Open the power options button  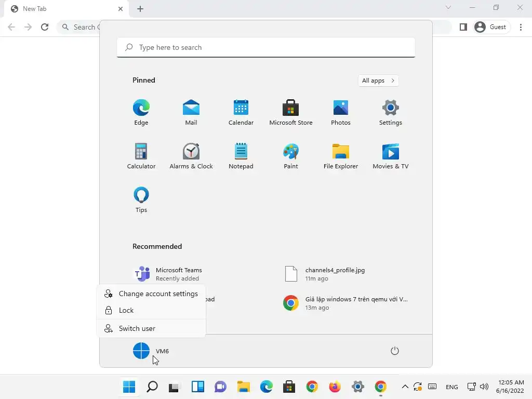tap(395, 351)
